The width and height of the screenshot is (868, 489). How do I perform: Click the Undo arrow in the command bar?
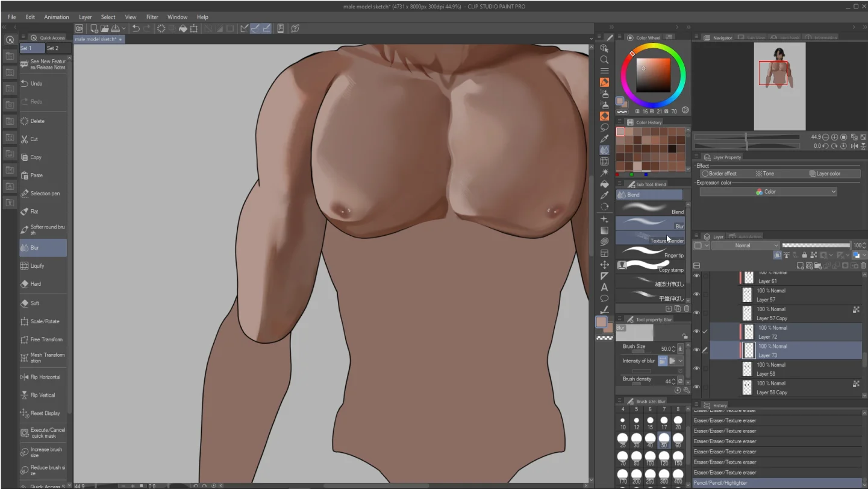tap(136, 28)
